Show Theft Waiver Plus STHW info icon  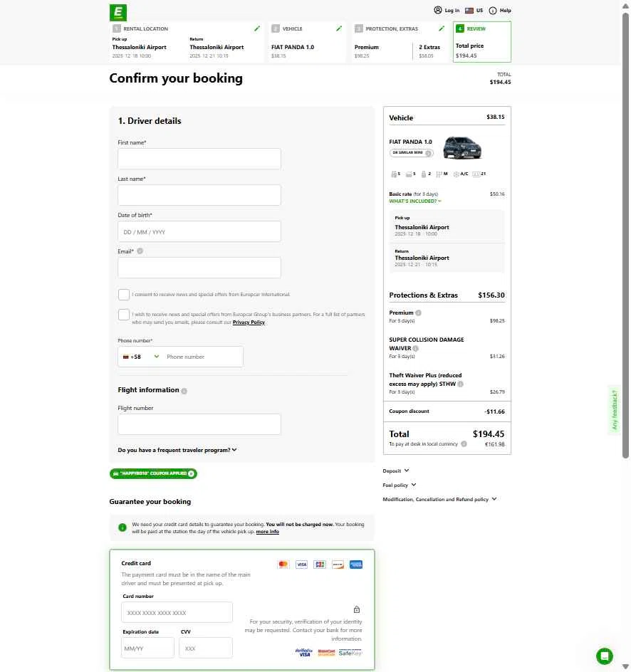pos(460,384)
